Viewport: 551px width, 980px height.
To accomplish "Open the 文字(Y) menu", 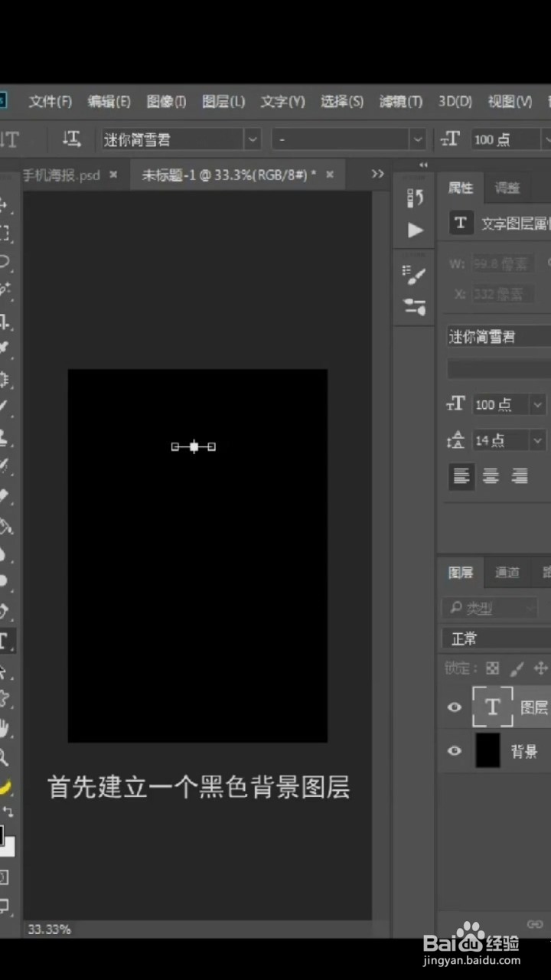I will (x=282, y=101).
